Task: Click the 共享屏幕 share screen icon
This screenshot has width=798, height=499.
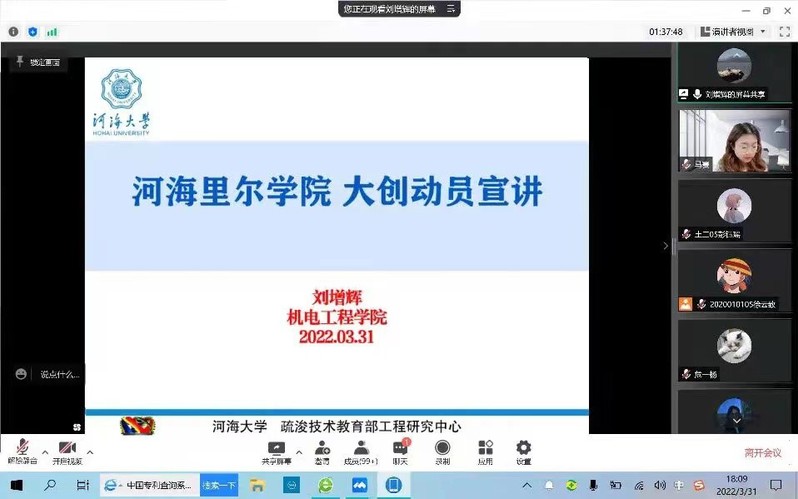Action: (x=278, y=448)
